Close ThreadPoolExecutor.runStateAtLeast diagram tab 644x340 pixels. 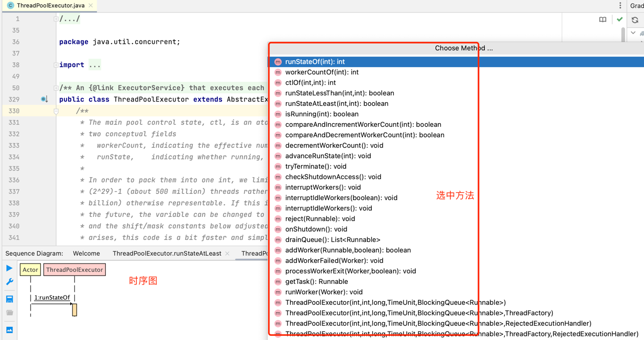pyautogui.click(x=227, y=254)
